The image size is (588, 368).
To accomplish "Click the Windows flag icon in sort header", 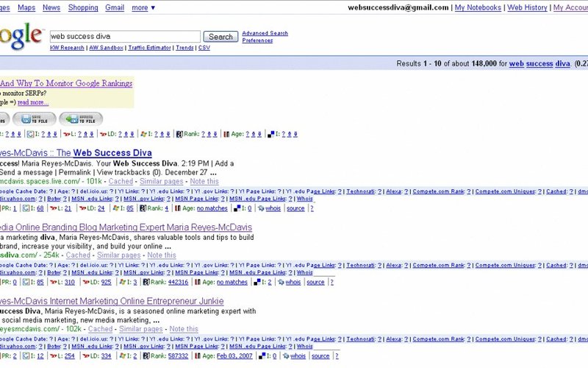I will [x=143, y=134].
